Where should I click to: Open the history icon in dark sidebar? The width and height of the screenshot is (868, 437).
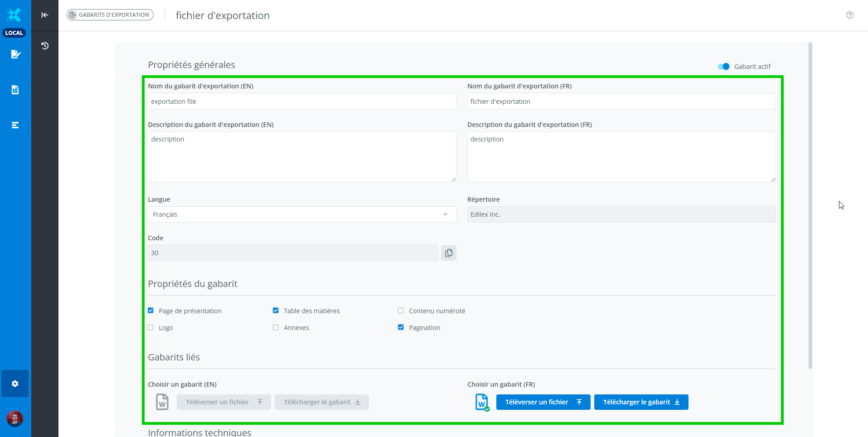[x=45, y=46]
